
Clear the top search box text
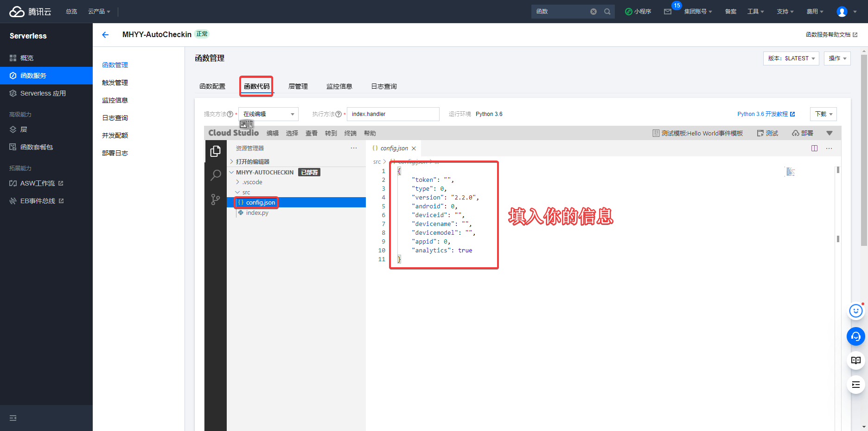point(594,12)
